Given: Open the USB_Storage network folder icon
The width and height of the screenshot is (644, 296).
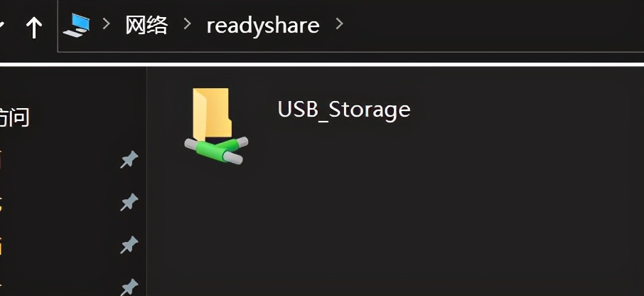Looking at the screenshot, I should pos(216,126).
